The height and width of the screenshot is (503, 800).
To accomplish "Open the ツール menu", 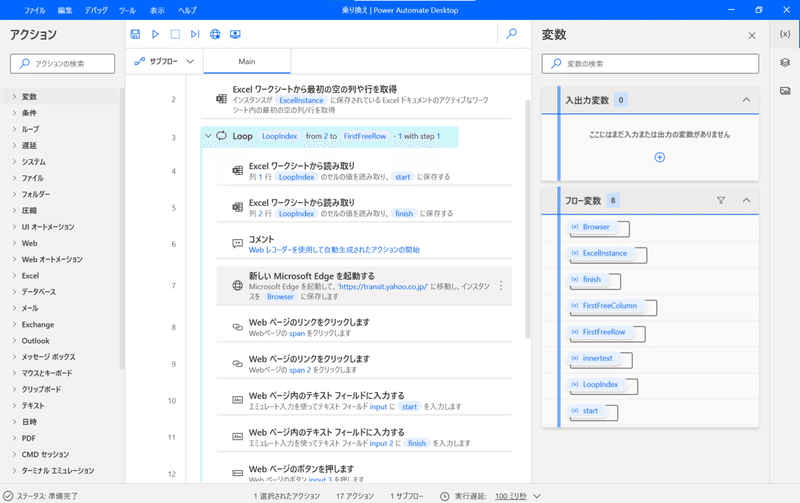I will click(x=127, y=10).
